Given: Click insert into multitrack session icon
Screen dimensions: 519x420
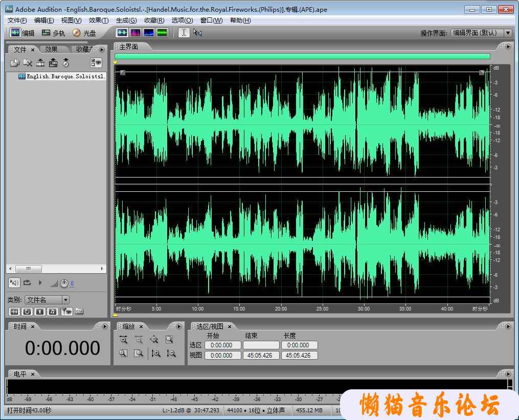Looking at the screenshot, I should tap(53, 62).
